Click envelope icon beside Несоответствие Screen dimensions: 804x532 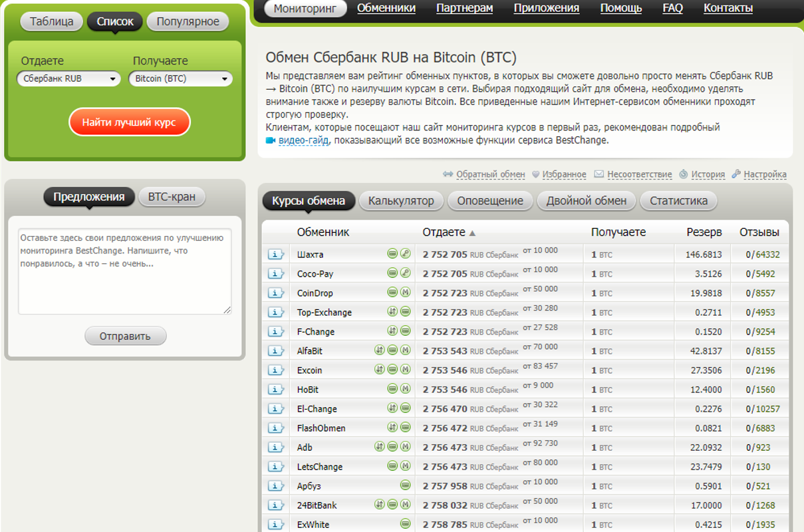tap(599, 174)
